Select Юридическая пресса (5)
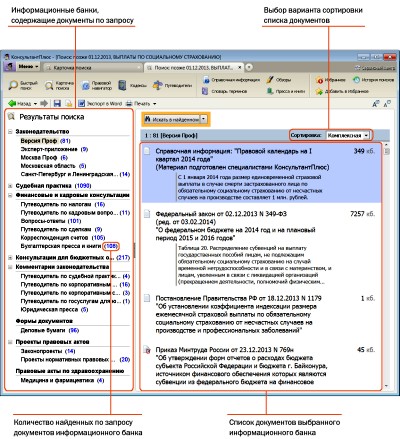400x439 pixels. [54, 309]
